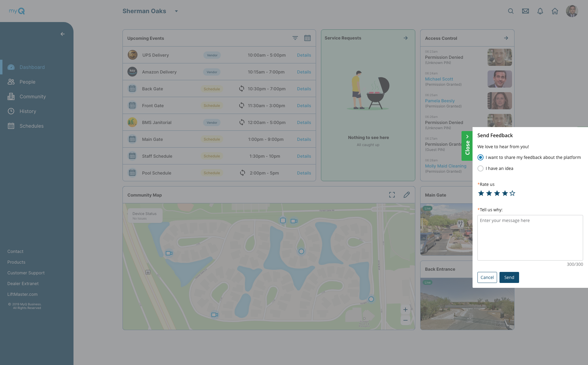
Task: Select 'I have an idea' option
Action: tap(481, 168)
